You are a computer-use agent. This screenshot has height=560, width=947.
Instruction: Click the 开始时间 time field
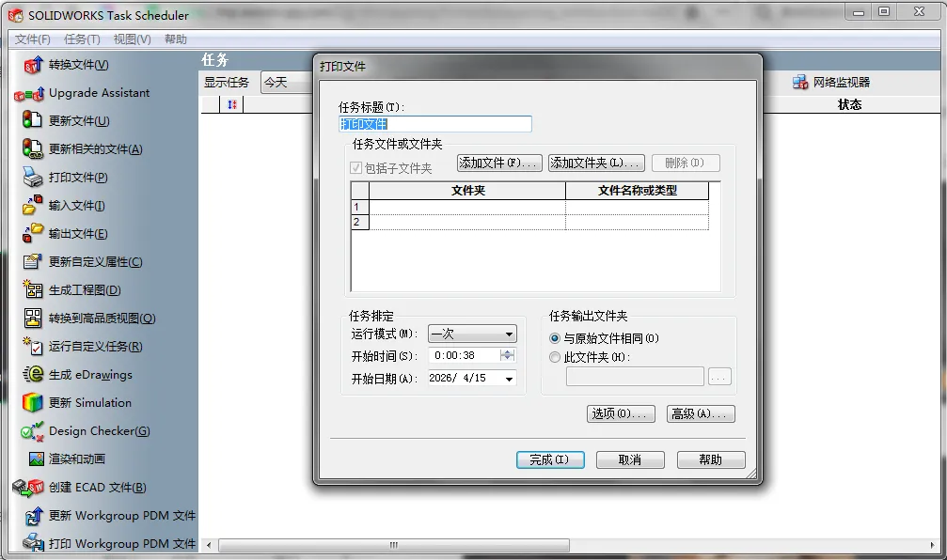point(466,355)
